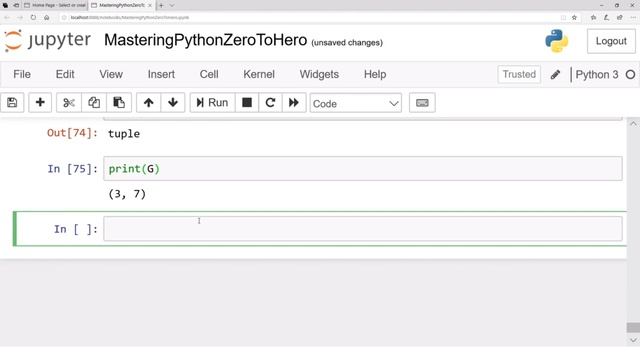
Task: Click into the empty code cell
Action: pos(363,229)
